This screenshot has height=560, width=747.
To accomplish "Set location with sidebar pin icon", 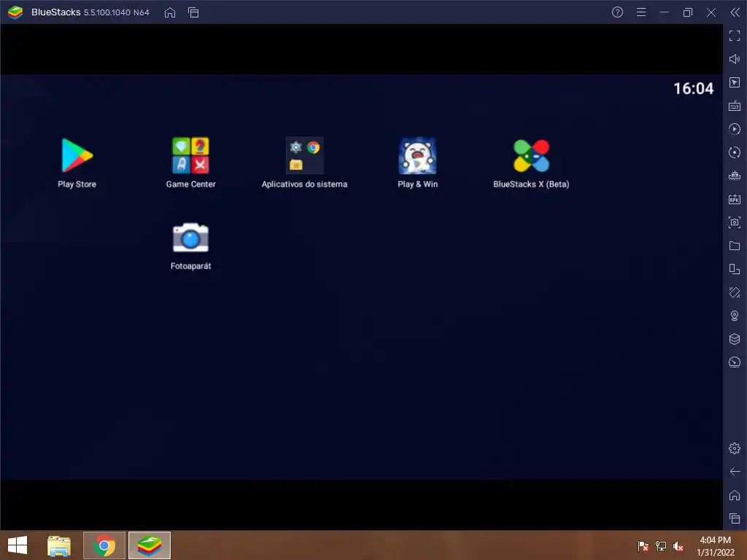I will (735, 316).
